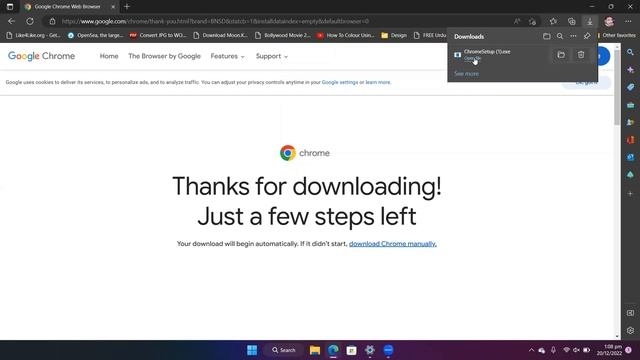Open Edge sidebar search icon
This screenshot has height=360, width=640.
[x=630, y=52]
